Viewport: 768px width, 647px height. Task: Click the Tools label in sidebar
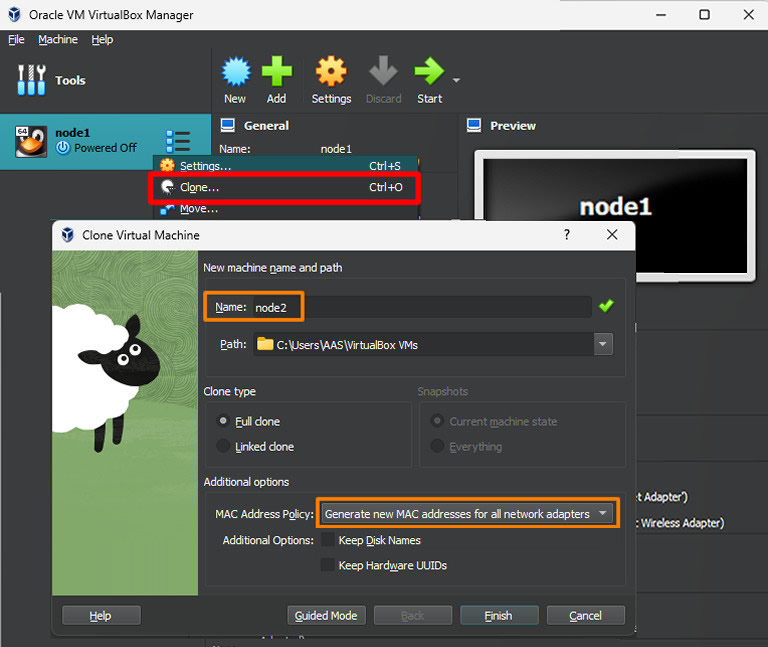(71, 80)
